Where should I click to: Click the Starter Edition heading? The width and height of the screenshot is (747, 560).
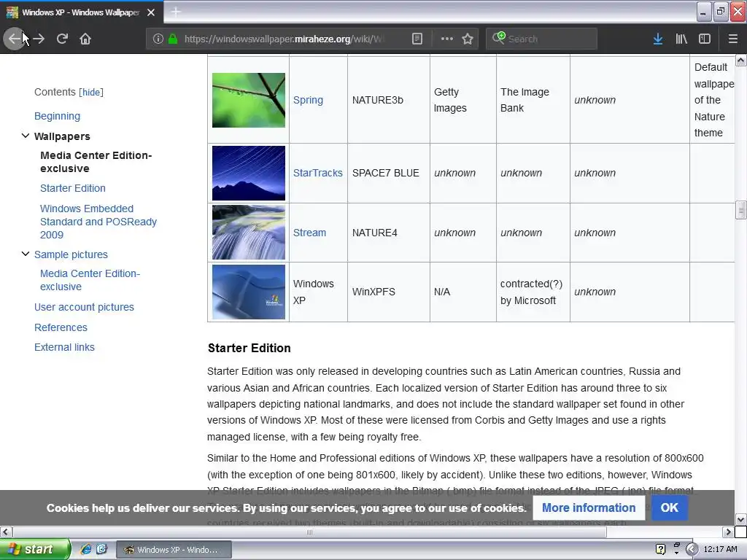click(249, 348)
